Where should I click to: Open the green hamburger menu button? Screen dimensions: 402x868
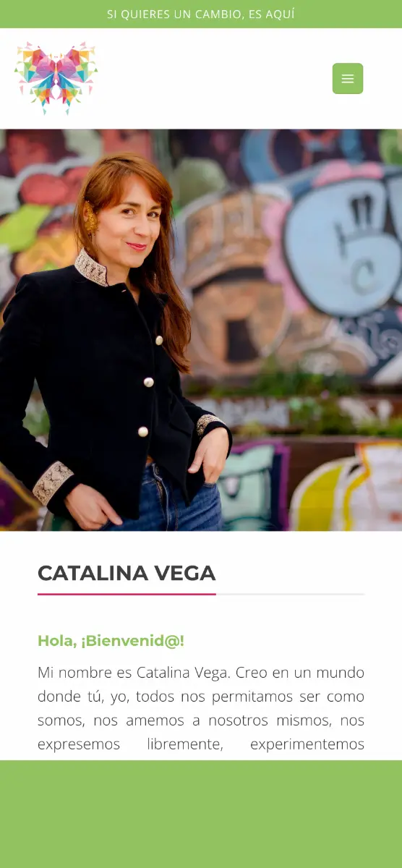point(348,79)
